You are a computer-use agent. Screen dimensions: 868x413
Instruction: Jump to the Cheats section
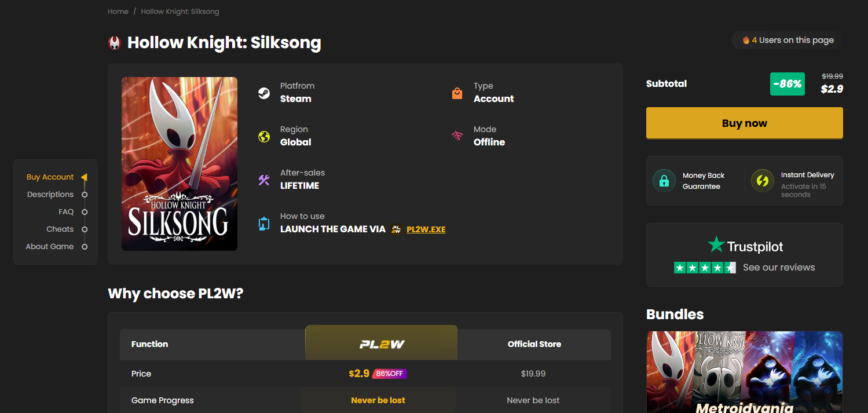[60, 229]
